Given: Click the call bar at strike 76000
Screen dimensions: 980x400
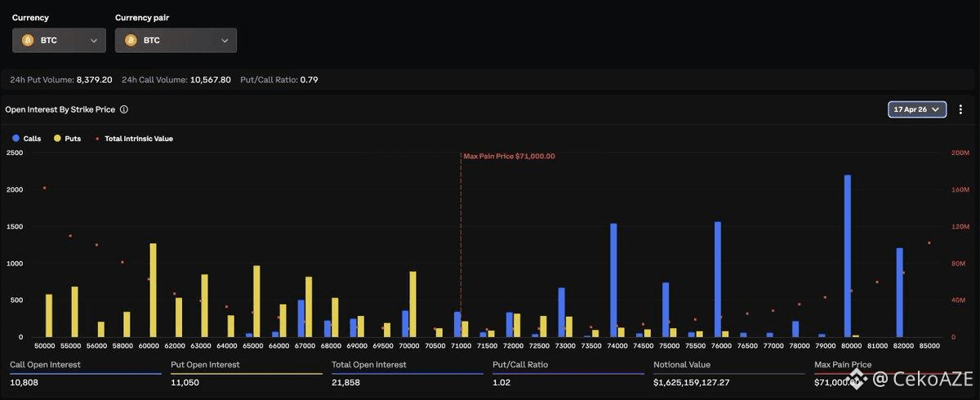Looking at the screenshot, I should coord(718,279).
